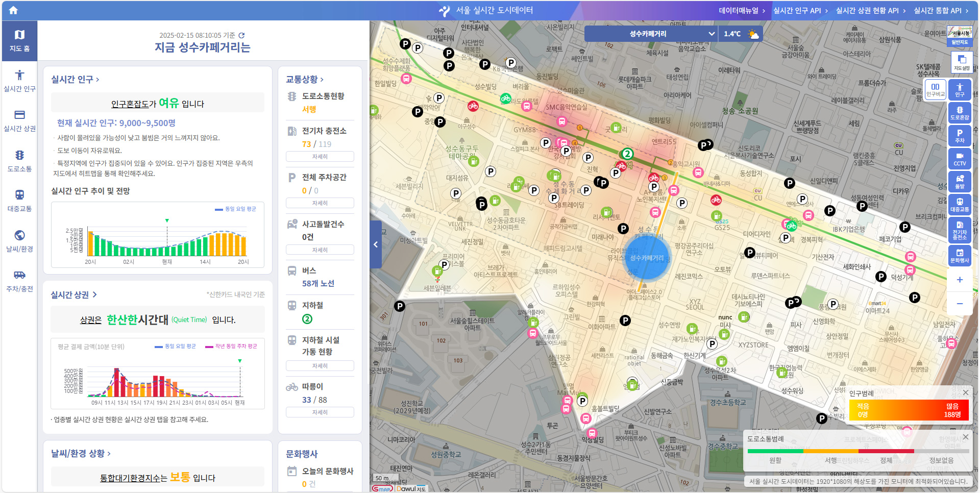Zoom out the map with minus button
The image size is (980, 493).
960,304
